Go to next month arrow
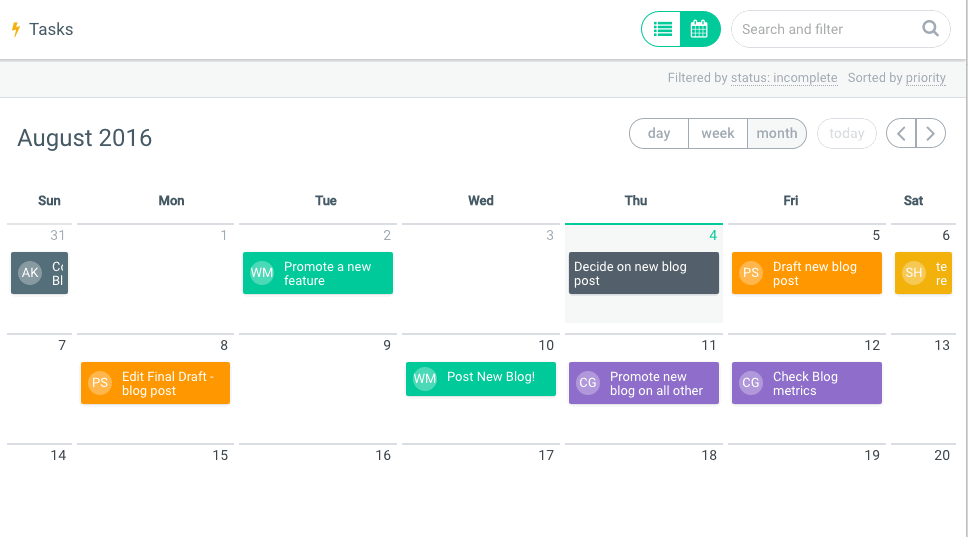Viewport: 968px width, 537px height. [931, 133]
